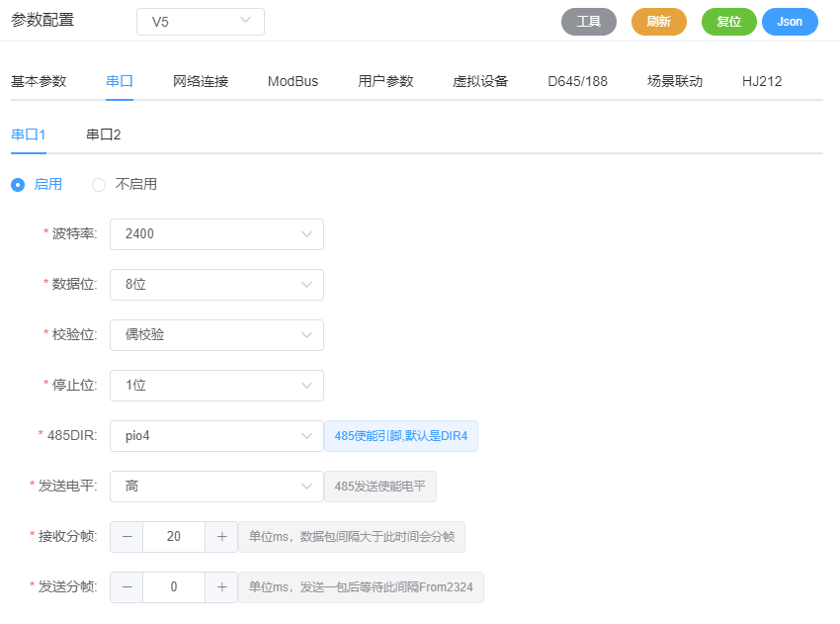840x624 pixels.
Task: Open the V5 version selector
Action: 201,22
